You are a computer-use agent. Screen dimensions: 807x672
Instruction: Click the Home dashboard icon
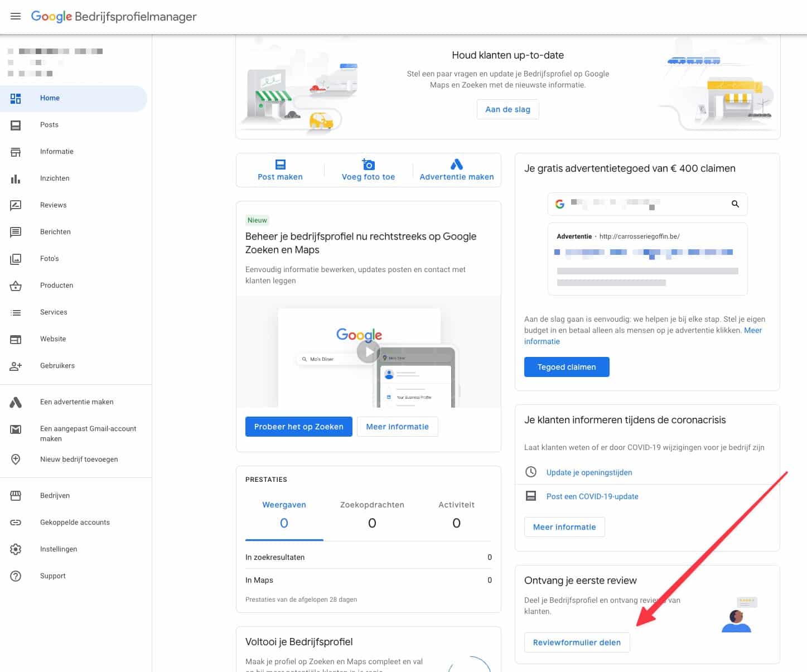click(x=16, y=98)
